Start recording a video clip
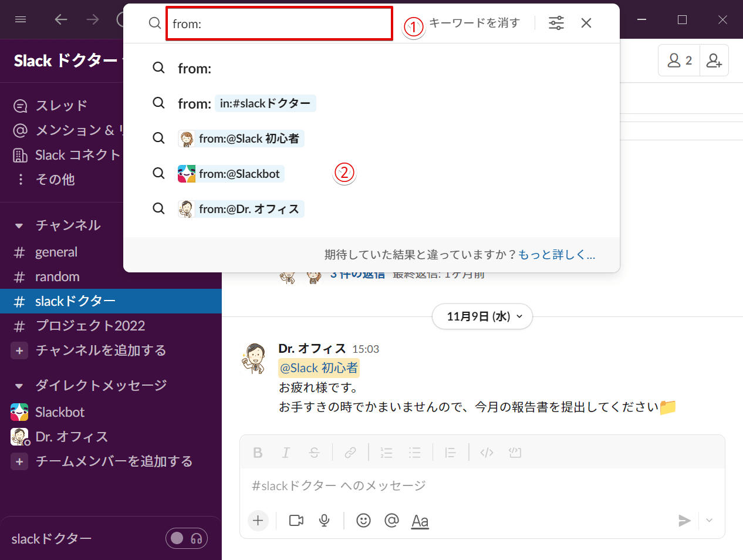This screenshot has width=743, height=560. 296,521
